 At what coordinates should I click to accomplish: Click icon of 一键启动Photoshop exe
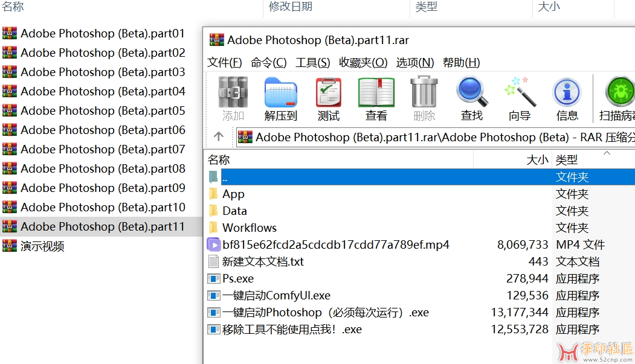(x=213, y=313)
